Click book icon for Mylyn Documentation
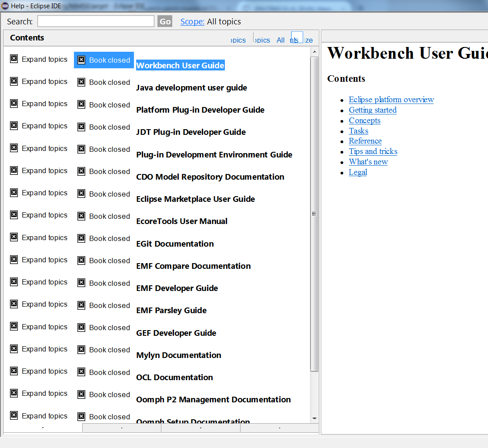The width and height of the screenshot is (488, 448). pyautogui.click(x=81, y=350)
